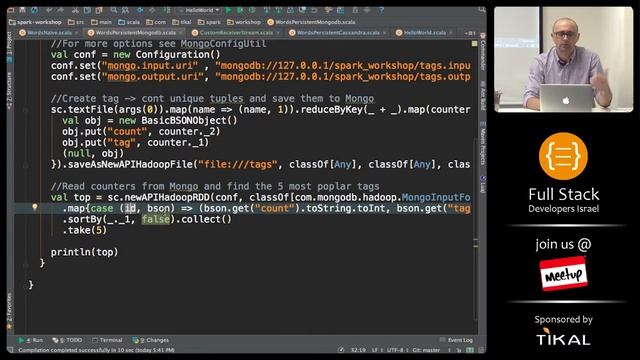Open the Terminal tool window
The image size is (640, 360).
click(x=107, y=340)
